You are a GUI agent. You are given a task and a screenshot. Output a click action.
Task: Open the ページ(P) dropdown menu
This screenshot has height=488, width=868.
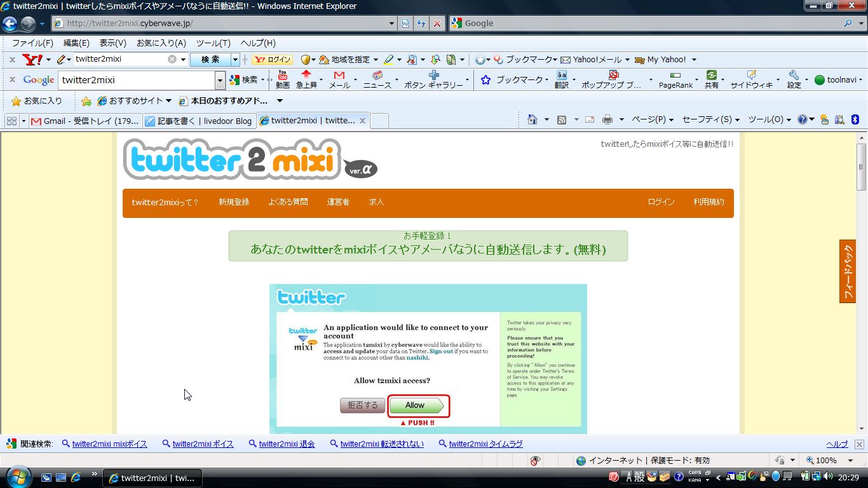click(x=653, y=119)
